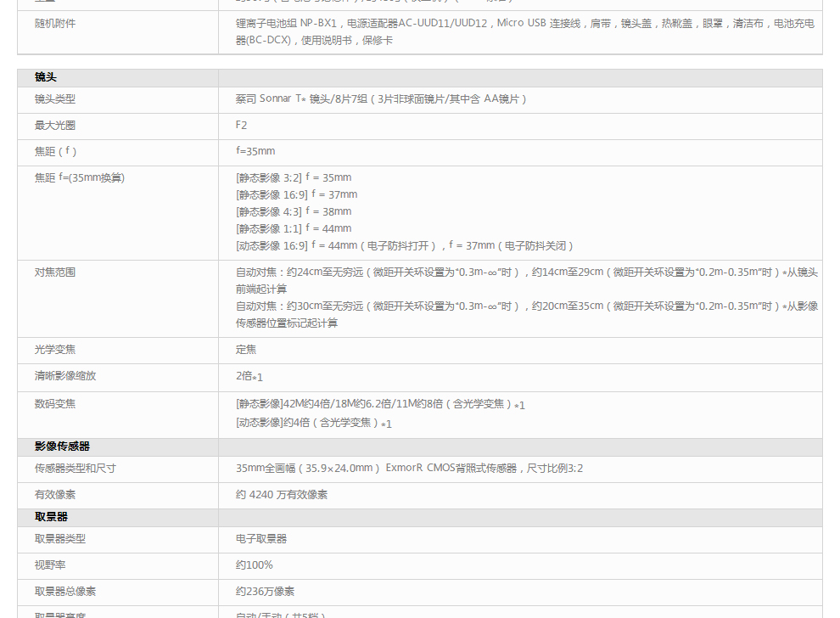Click the [静态影像 1:1] f = 44mm line
Screen dimensions: 840x618
point(294,228)
